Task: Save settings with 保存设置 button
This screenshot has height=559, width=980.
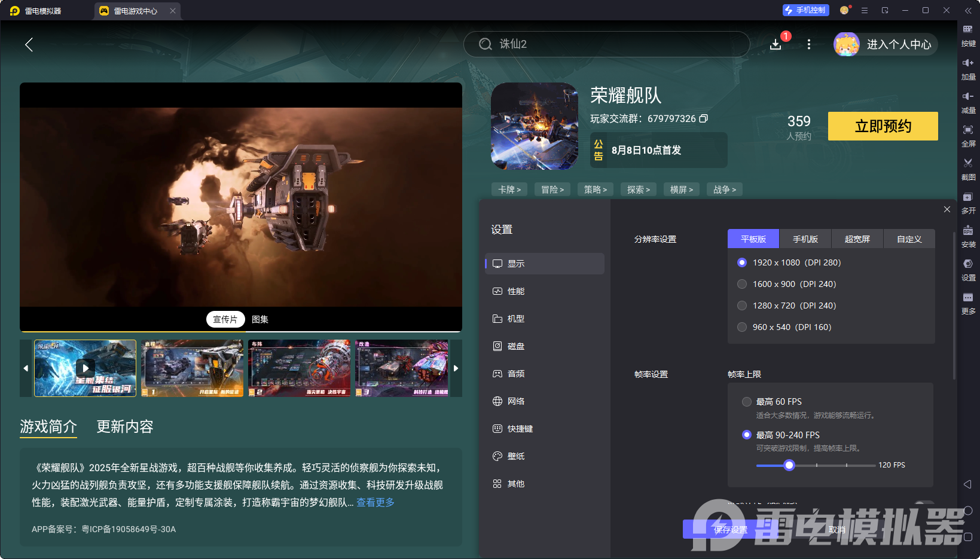Action: [730, 530]
